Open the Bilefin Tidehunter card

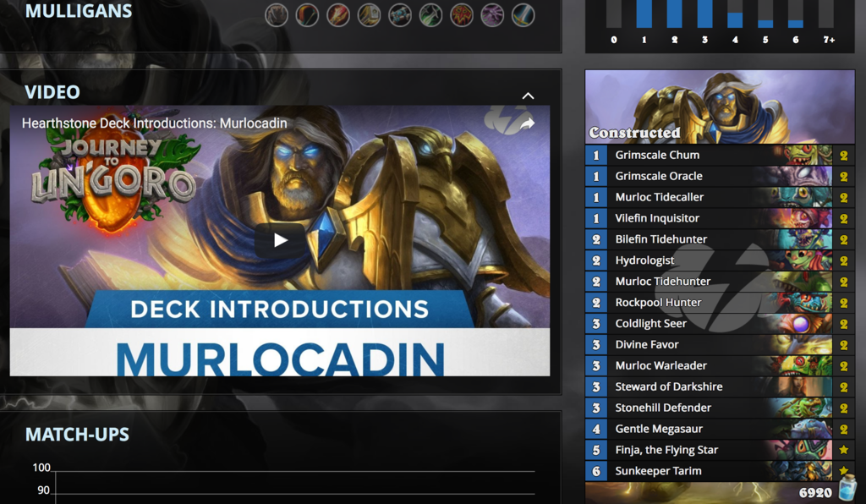[720, 239]
